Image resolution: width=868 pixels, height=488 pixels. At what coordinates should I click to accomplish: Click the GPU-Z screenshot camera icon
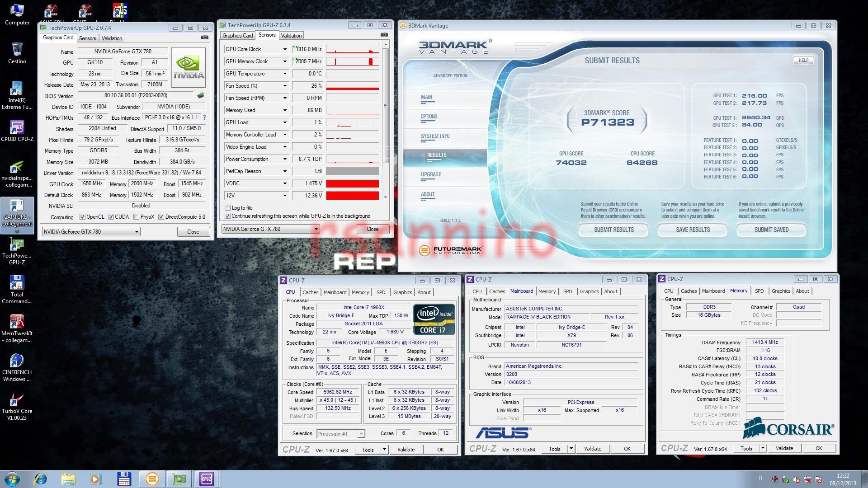(x=205, y=38)
